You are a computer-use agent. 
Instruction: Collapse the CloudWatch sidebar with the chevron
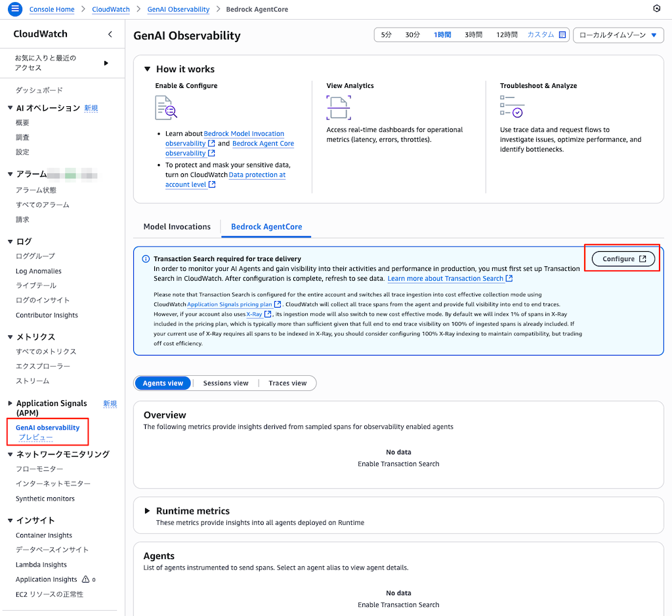tap(110, 34)
